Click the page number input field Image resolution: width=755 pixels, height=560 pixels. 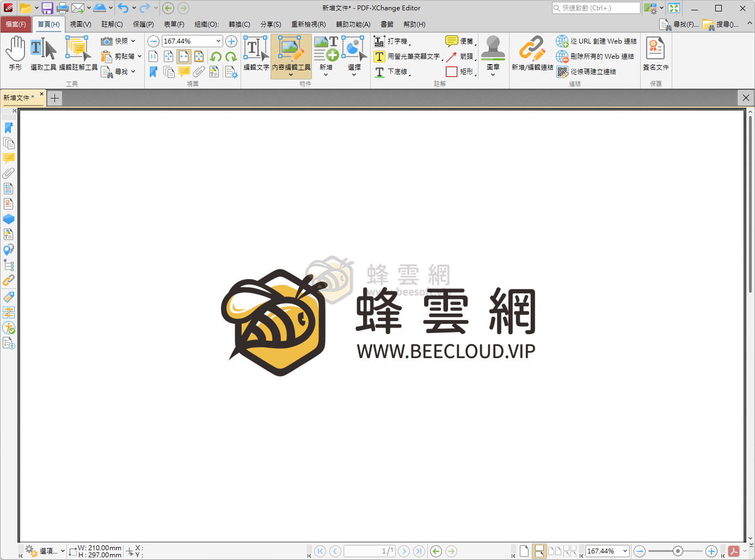370,551
